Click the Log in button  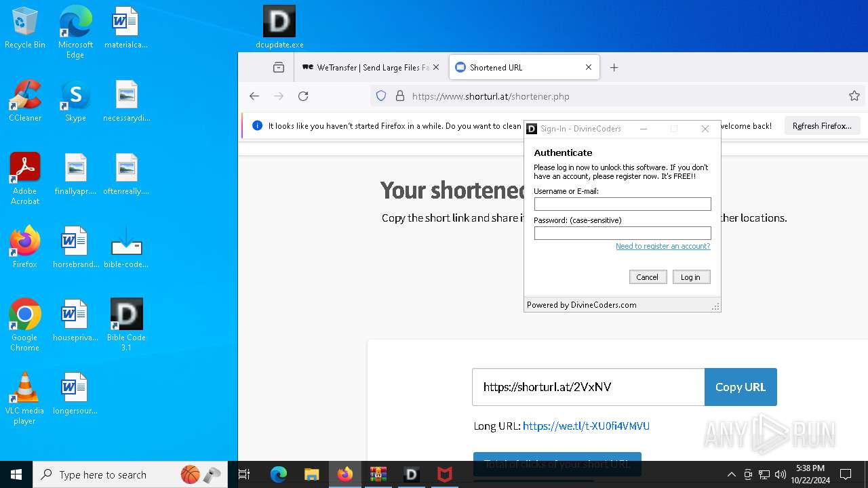[x=691, y=277]
